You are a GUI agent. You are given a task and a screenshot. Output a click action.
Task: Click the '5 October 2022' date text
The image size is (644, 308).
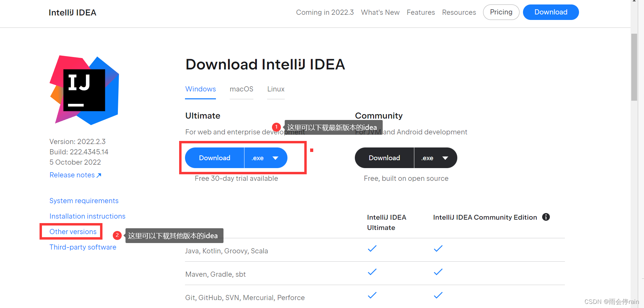pos(75,162)
